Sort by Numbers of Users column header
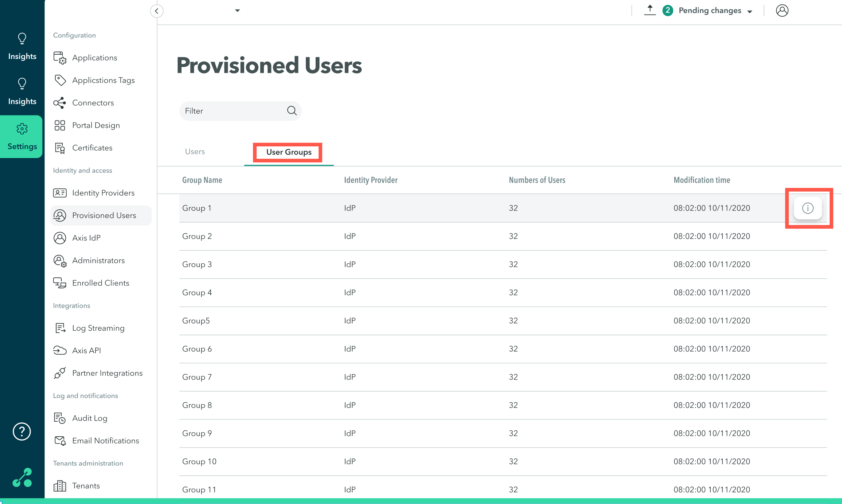This screenshot has height=504, width=842. [537, 180]
